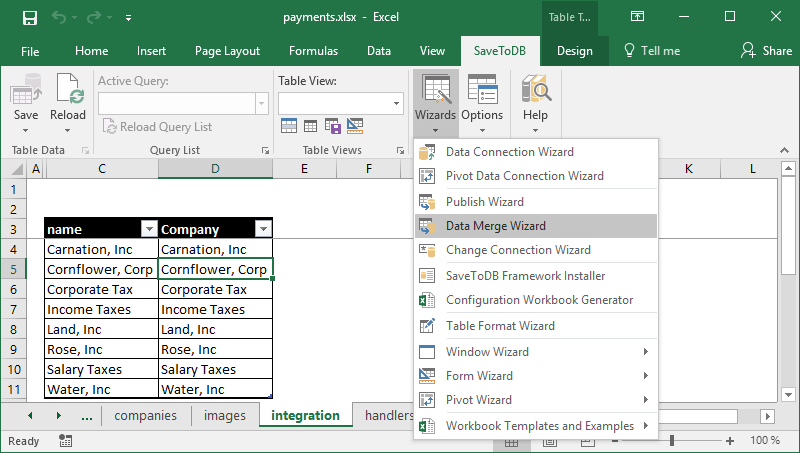
Task: Open the Company column filter dropdown
Action: 263,229
